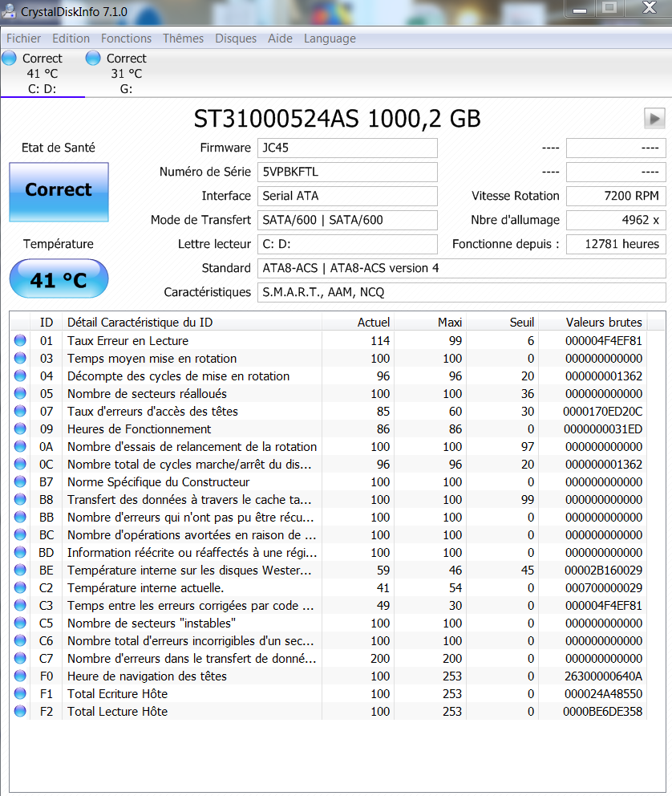Click status dot for attribute 0C row
The image size is (672, 796).
coord(20,464)
